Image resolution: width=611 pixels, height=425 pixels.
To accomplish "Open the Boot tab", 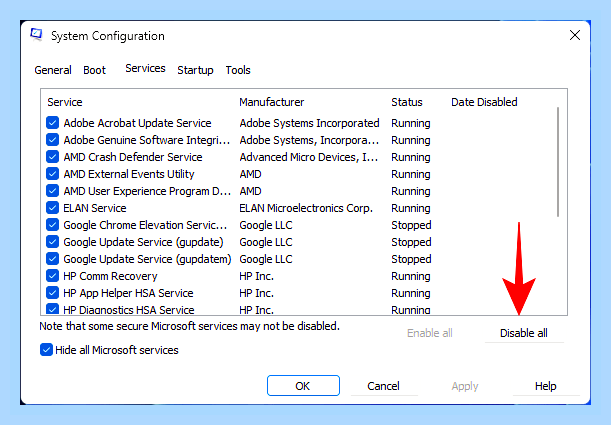I will [x=94, y=70].
